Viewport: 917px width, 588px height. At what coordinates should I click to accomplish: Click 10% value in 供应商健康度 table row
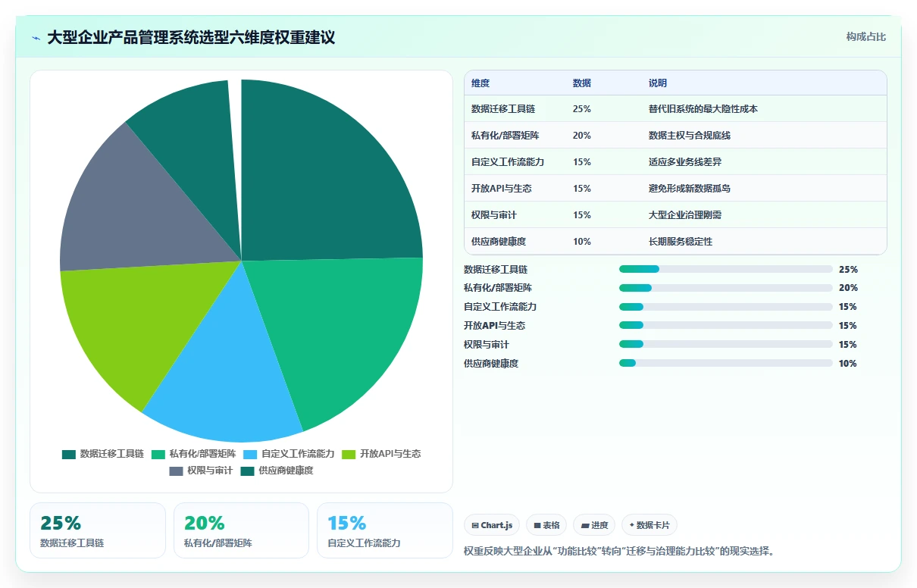tap(582, 242)
